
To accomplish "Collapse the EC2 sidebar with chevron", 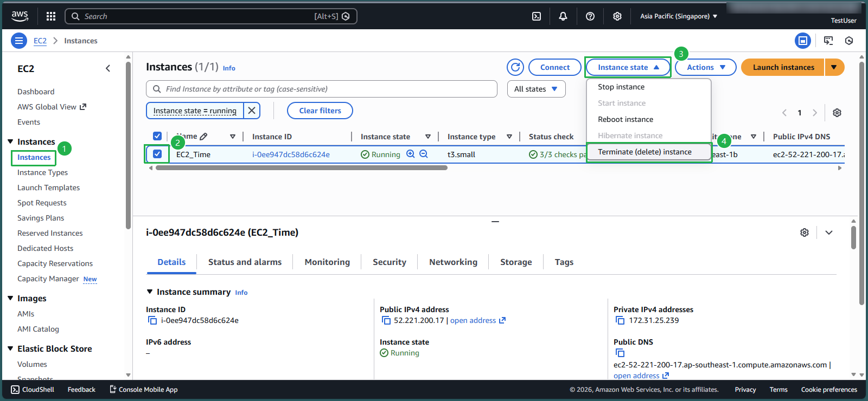I will click(108, 68).
